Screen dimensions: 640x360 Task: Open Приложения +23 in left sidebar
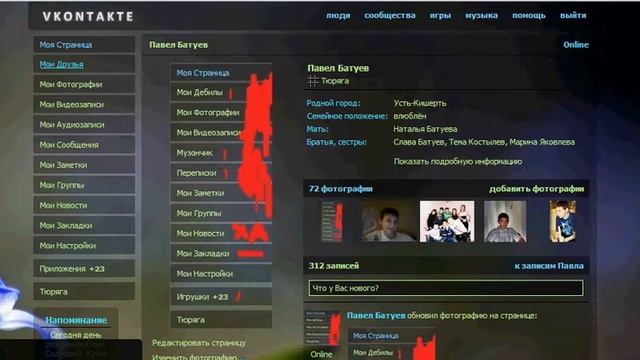coord(84,269)
